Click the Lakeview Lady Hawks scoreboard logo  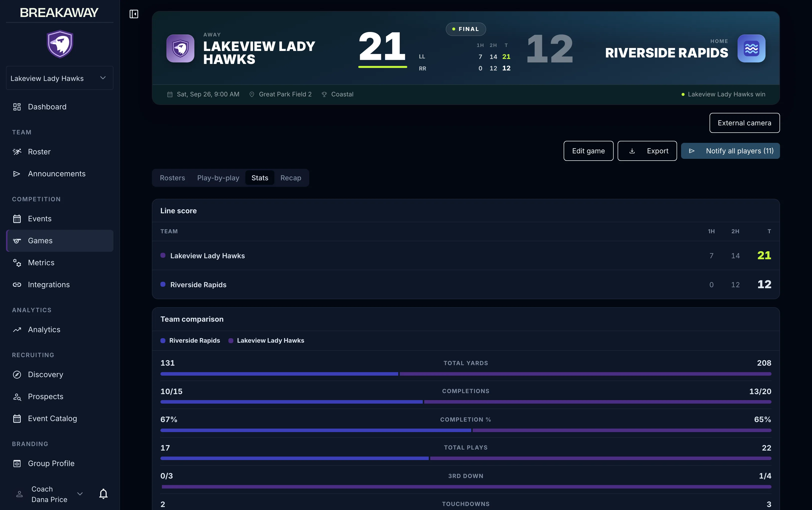point(180,48)
